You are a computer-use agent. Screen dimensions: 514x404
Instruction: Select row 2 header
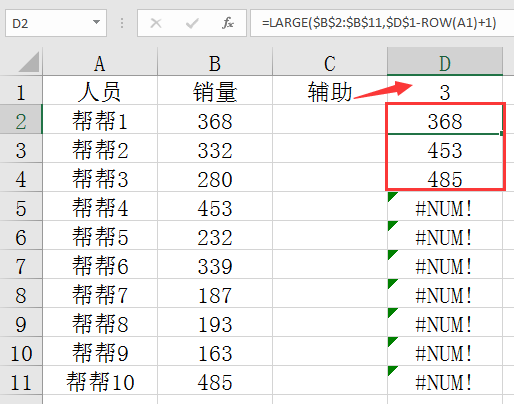21,119
